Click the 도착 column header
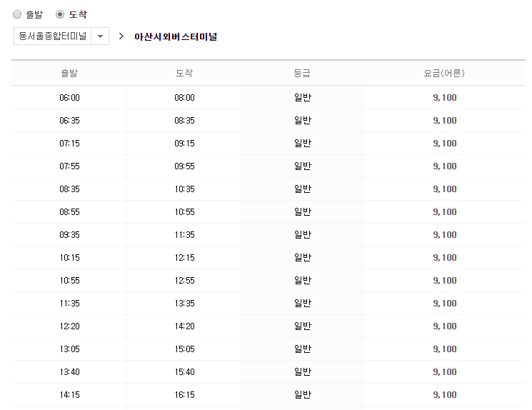This screenshot has height=410, width=532. click(x=184, y=73)
